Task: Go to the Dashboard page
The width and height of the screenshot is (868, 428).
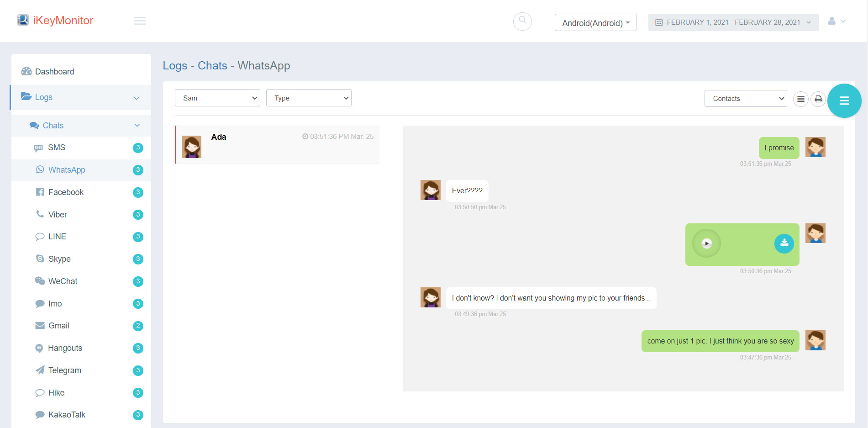Action: tap(54, 72)
